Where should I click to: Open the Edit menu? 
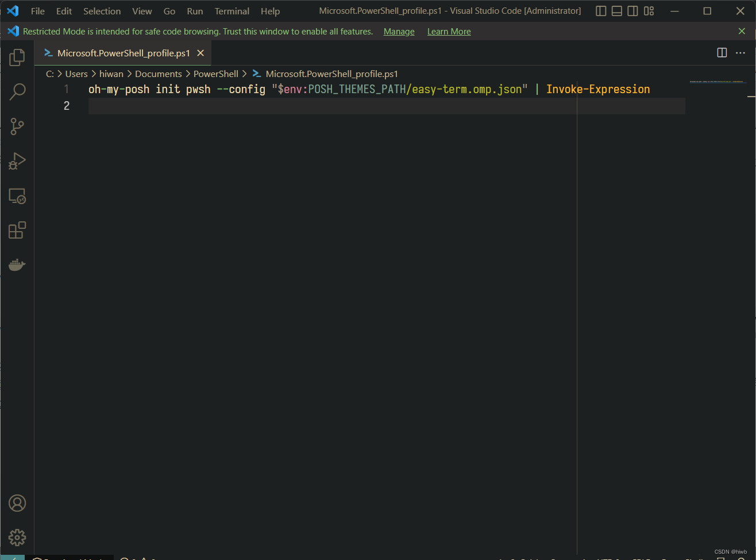[64, 11]
